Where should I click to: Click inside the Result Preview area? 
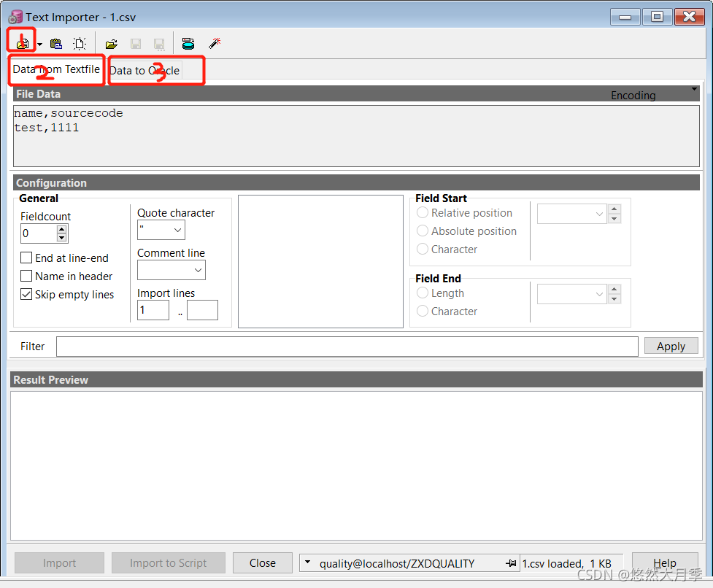pyautogui.click(x=356, y=465)
